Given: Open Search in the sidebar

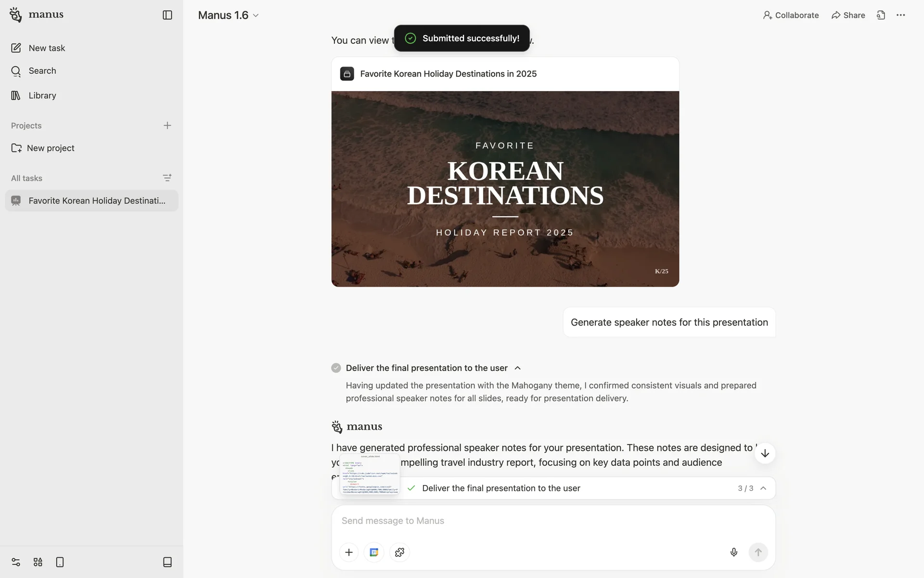Looking at the screenshot, I should tap(42, 71).
